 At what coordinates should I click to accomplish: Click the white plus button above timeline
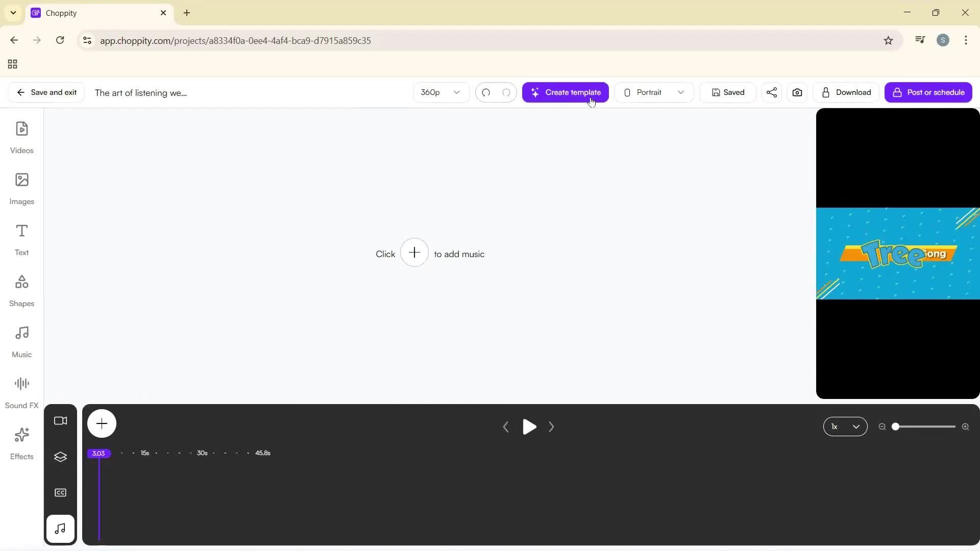[x=102, y=423]
